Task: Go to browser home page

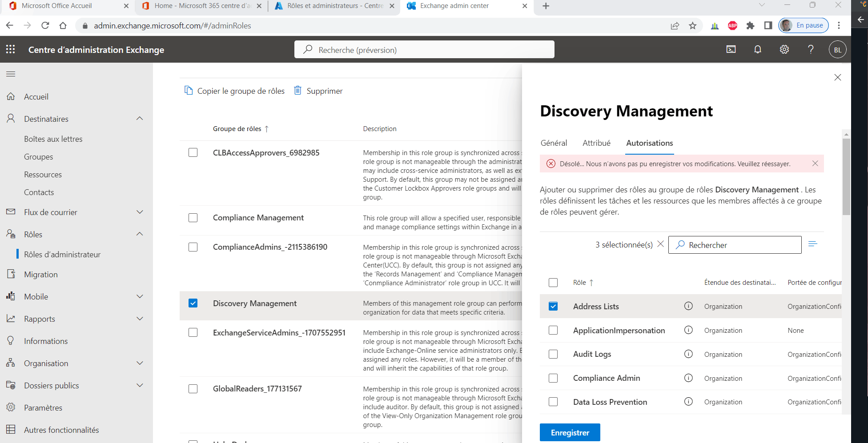Action: pos(63,25)
